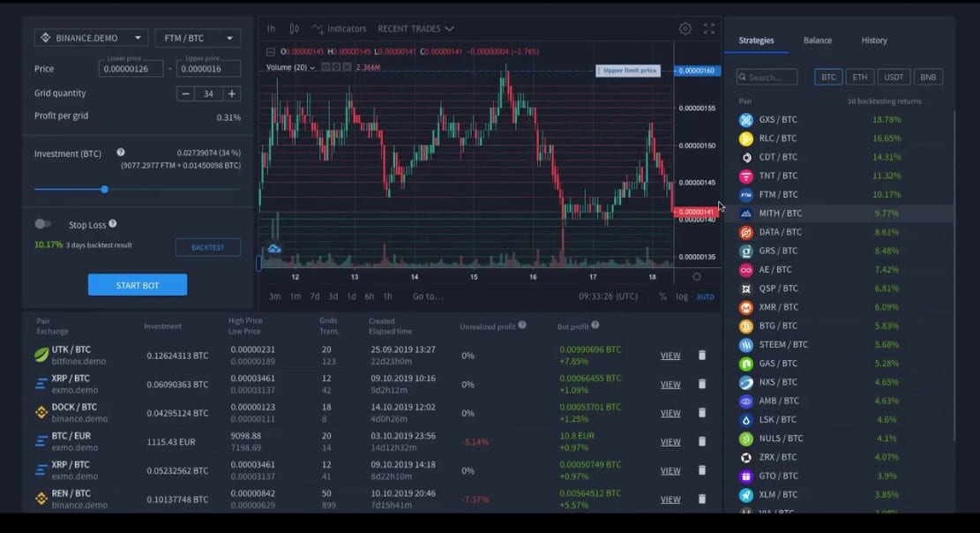View the BTC / EUR bot details

(x=670, y=442)
